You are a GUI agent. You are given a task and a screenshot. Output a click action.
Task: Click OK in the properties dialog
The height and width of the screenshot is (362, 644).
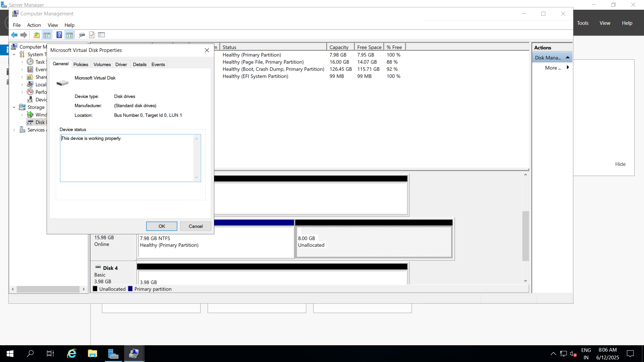(162, 226)
